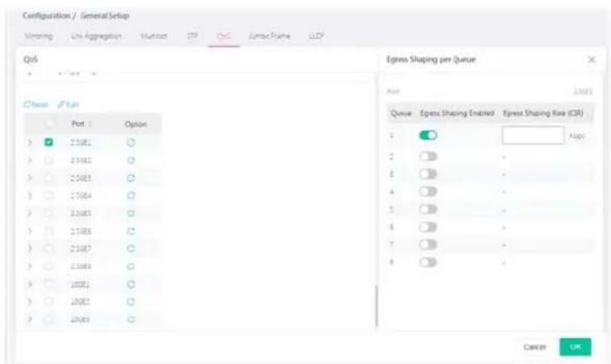Check the checkbox for port 2.5GE4
This screenshot has width=611, height=364.
pyautogui.click(x=48, y=195)
